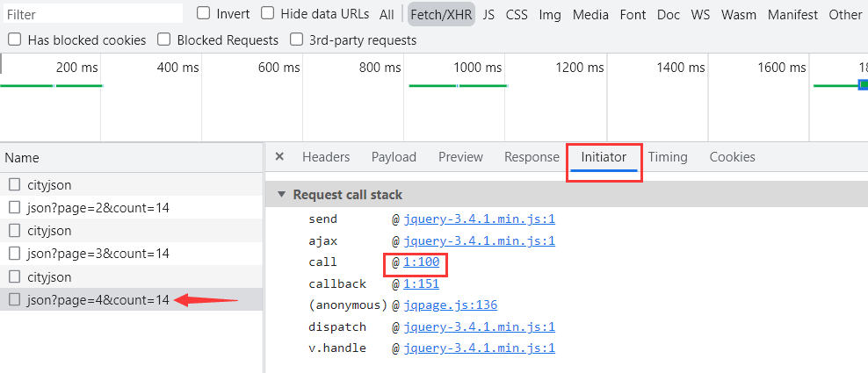Screen dimensions: 868x373
Task: Open the Response tab
Action: click(532, 157)
